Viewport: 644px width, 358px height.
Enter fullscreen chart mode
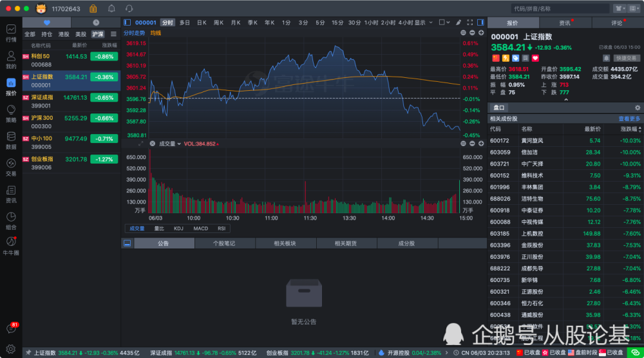(469, 23)
